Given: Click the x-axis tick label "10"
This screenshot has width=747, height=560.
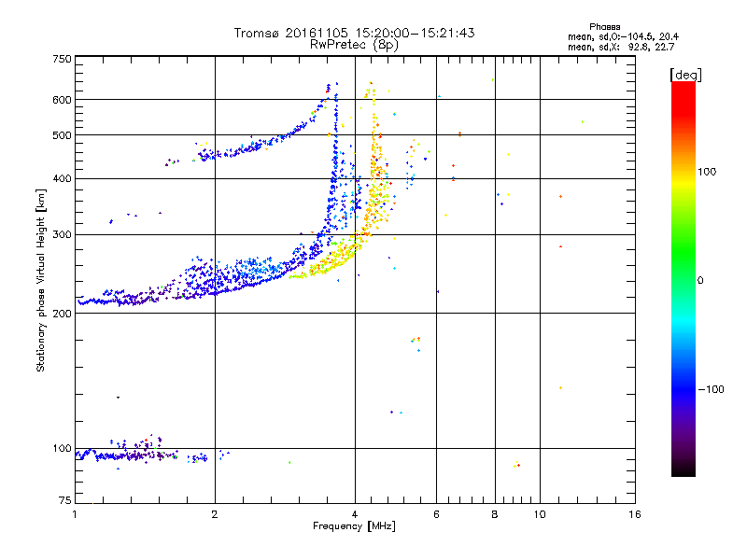Looking at the screenshot, I should pos(540,514).
